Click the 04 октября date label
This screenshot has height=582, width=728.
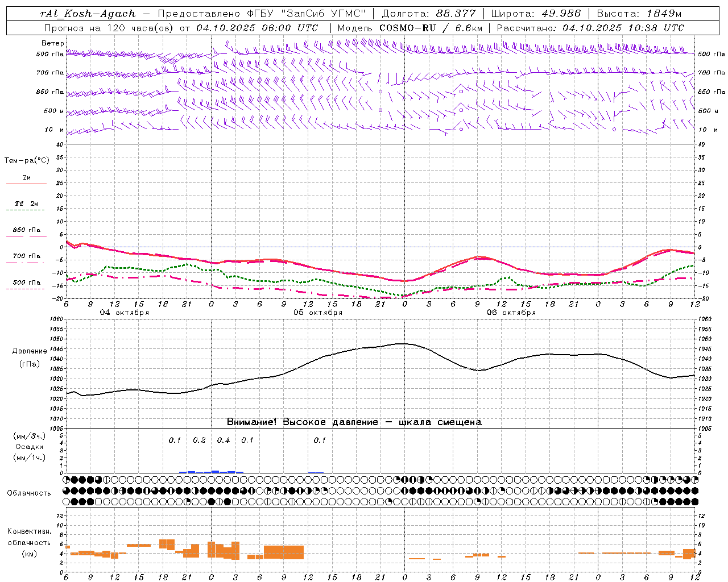pyautogui.click(x=124, y=313)
